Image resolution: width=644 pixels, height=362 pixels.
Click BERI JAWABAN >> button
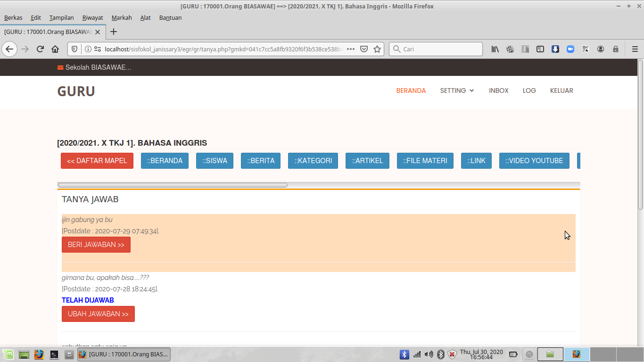[x=96, y=245]
